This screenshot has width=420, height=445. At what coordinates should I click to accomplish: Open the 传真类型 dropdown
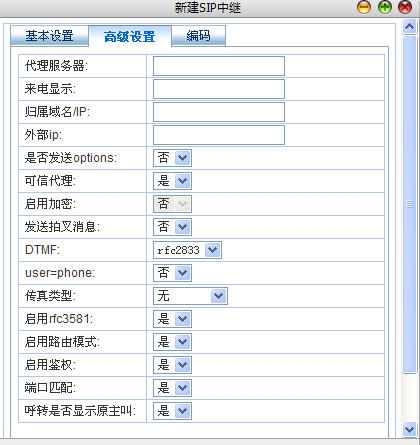[190, 296]
